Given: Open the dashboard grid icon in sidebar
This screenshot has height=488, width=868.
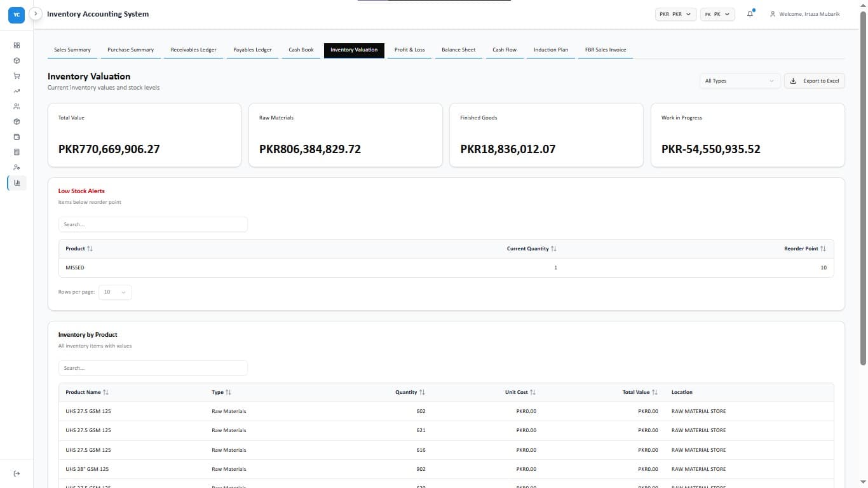Looking at the screenshot, I should (x=17, y=45).
